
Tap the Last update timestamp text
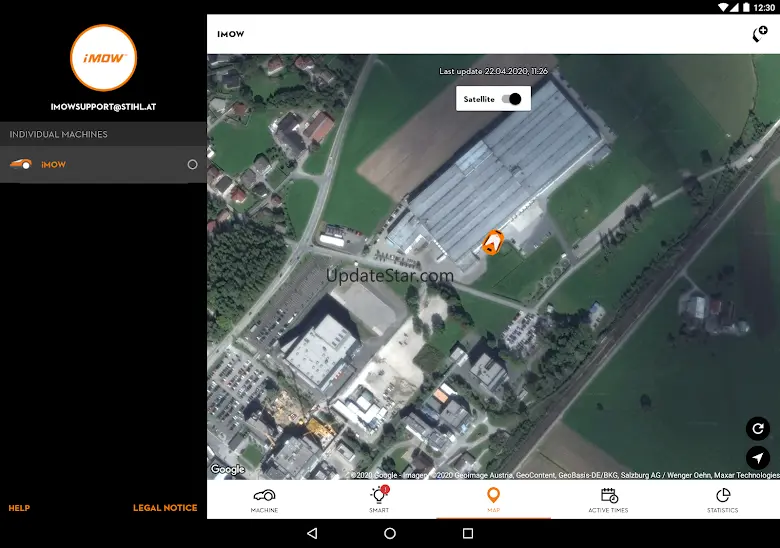tap(493, 71)
